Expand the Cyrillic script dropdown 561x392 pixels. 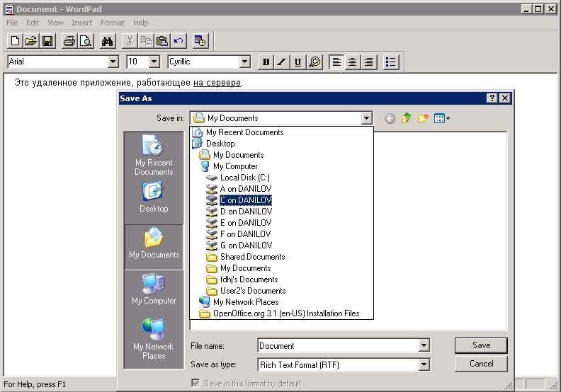pyautogui.click(x=244, y=62)
